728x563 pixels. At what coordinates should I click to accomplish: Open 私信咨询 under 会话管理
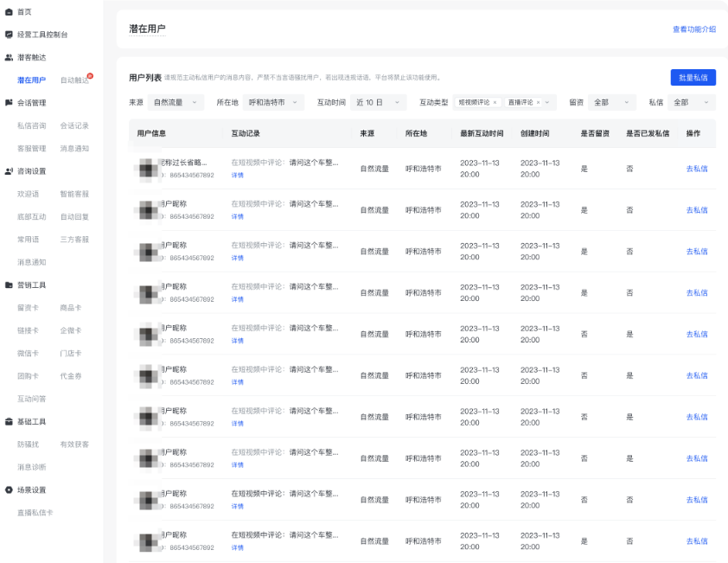(32, 125)
